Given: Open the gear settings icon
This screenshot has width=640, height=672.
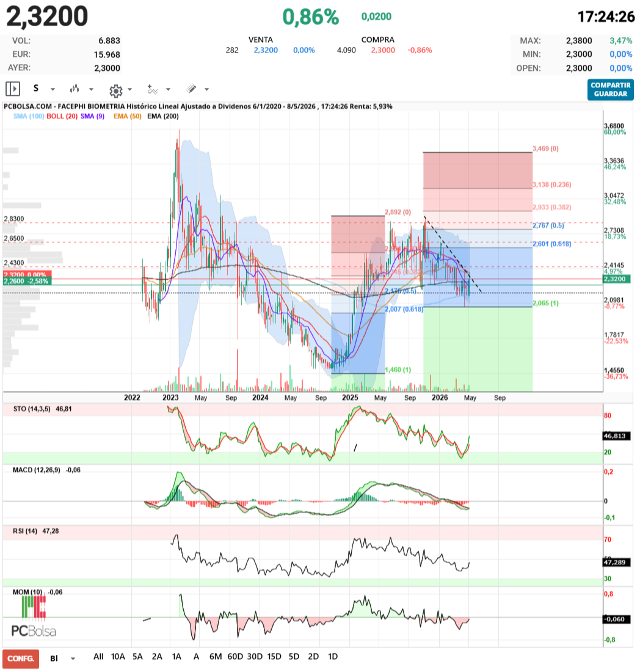Looking at the screenshot, I should click(x=115, y=90).
